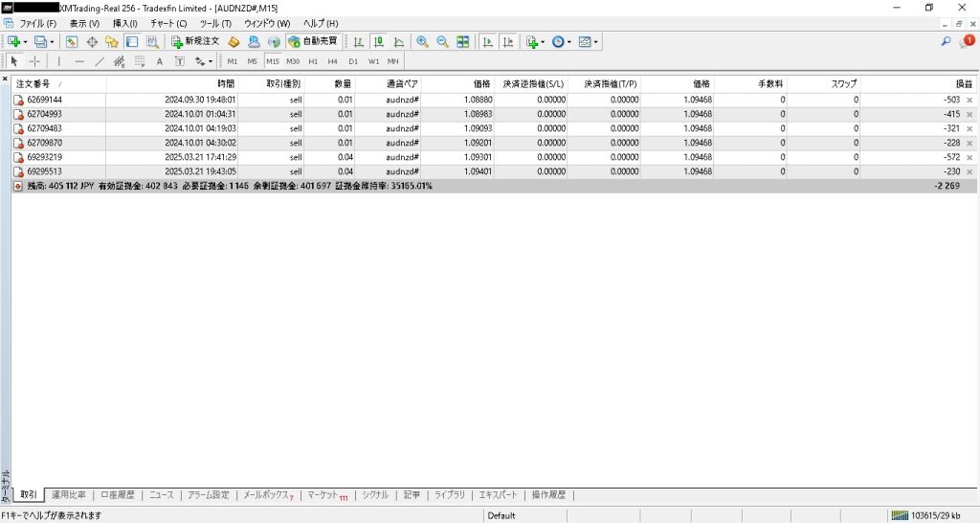Select the crosshair cursor tool
The height and width of the screenshot is (523, 980).
click(x=34, y=61)
